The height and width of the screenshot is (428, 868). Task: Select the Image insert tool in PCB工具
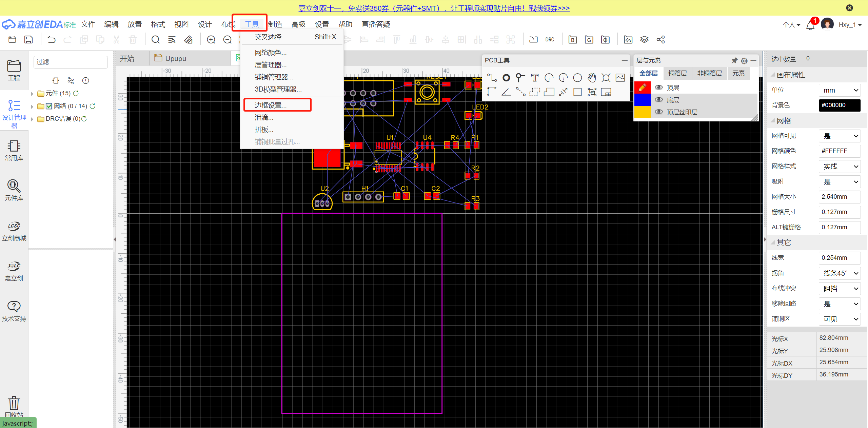[x=620, y=78]
